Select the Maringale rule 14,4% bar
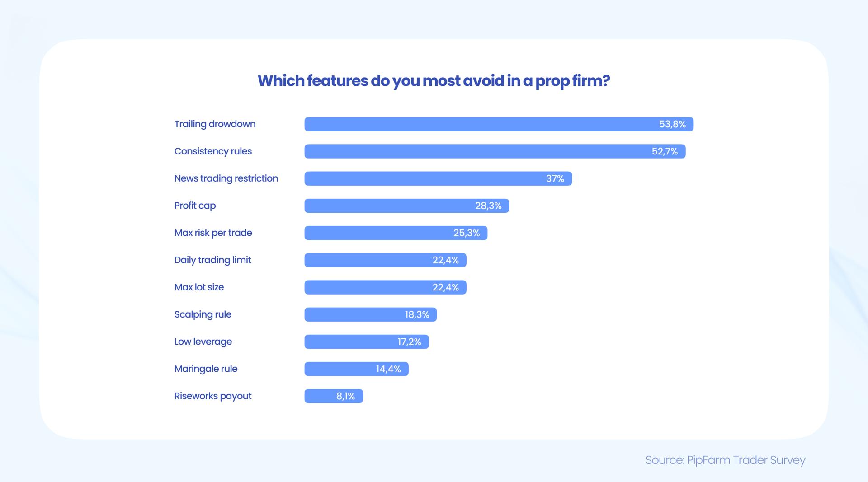The width and height of the screenshot is (868, 482). pyautogui.click(x=356, y=369)
